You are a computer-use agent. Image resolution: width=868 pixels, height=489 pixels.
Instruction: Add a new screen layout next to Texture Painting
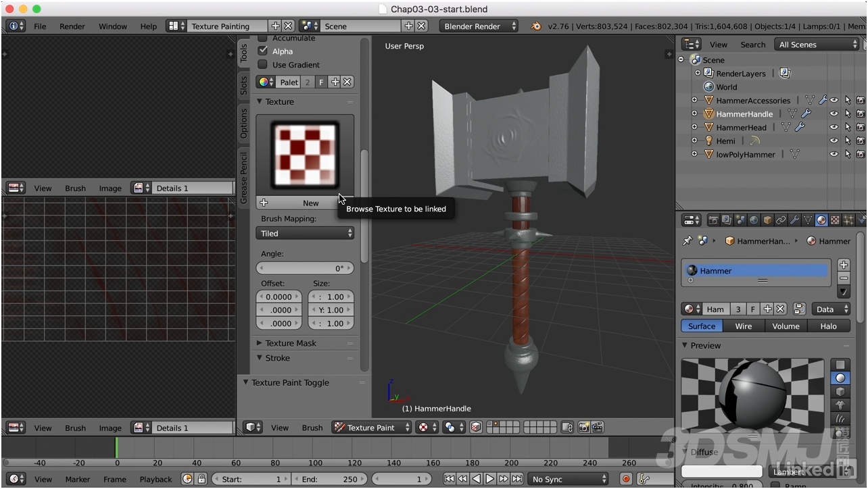coord(275,26)
